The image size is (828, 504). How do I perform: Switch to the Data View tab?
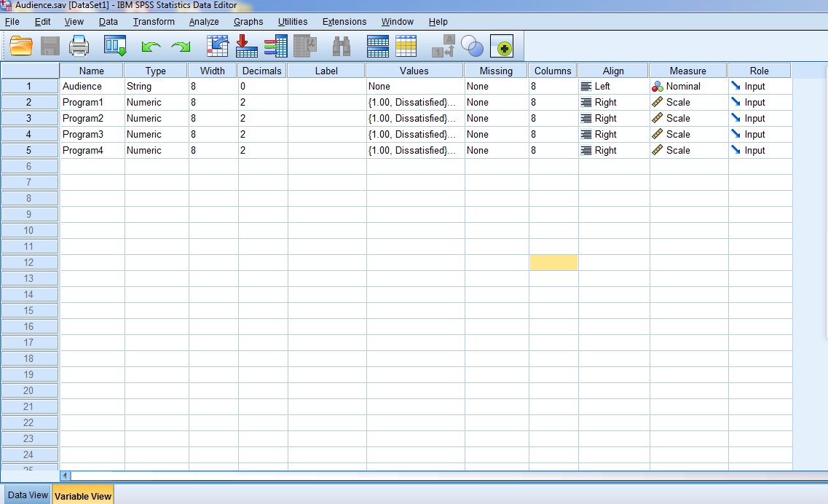tap(27, 494)
